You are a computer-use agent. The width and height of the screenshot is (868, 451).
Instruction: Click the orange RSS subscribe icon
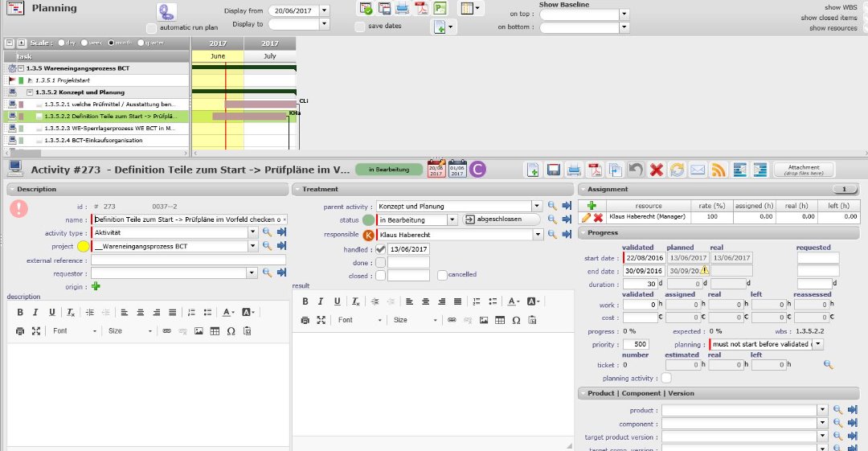[719, 170]
